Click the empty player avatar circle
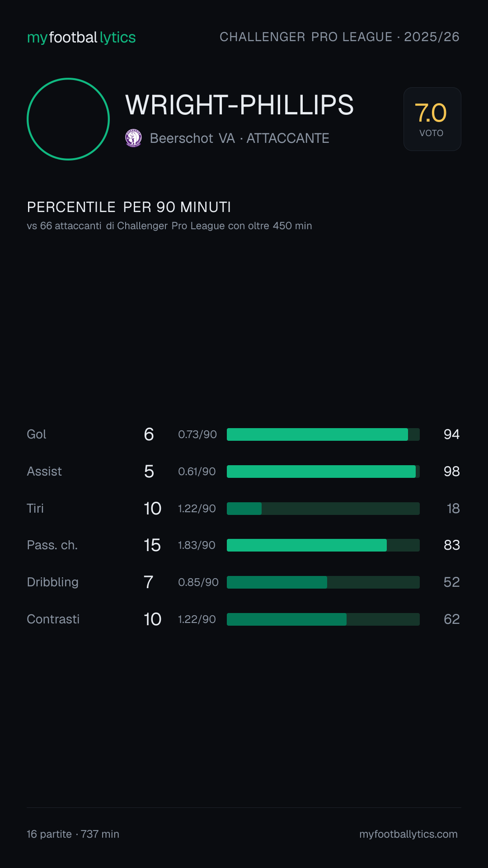Image resolution: width=488 pixels, height=868 pixels. [68, 119]
